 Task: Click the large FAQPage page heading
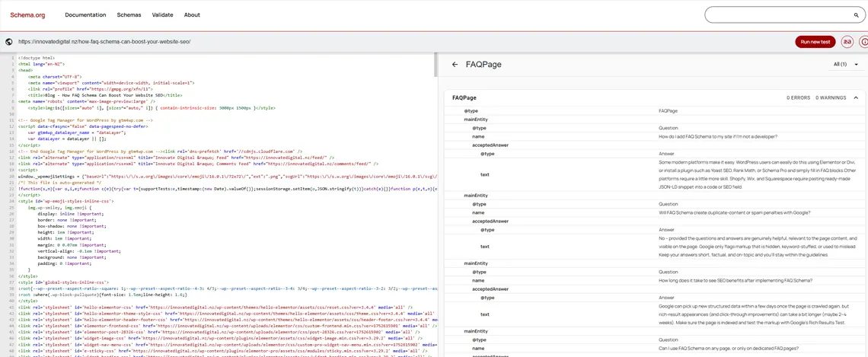(x=483, y=64)
